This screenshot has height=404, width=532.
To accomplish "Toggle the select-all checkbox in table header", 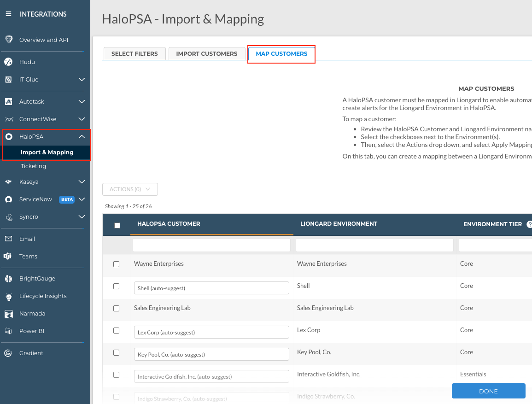I will pos(117,225).
